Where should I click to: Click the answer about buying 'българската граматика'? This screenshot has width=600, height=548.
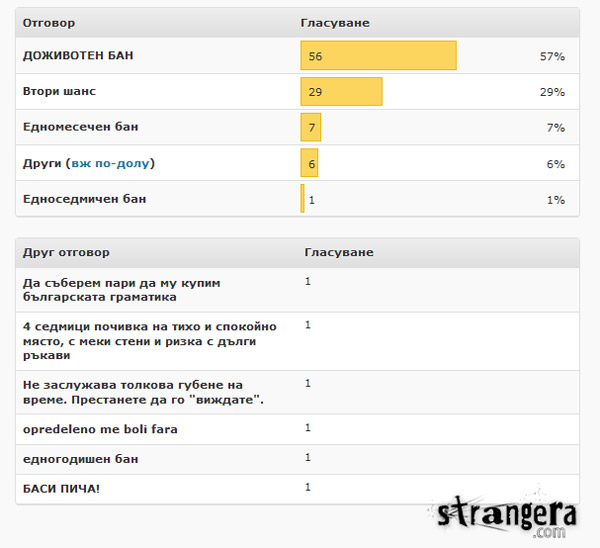(x=121, y=290)
